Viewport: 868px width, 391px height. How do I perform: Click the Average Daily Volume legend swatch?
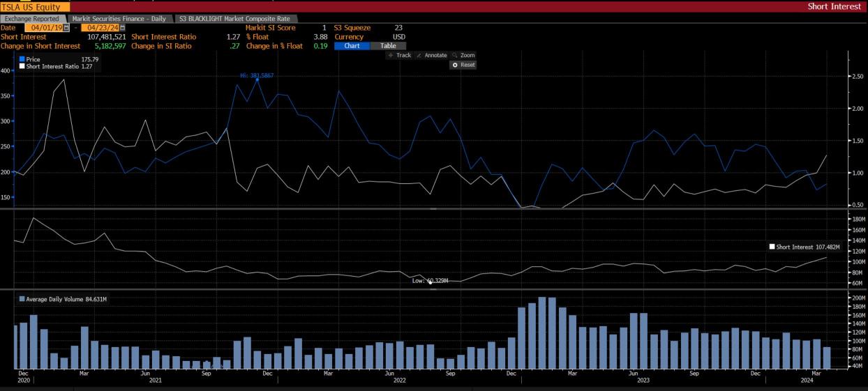pyautogui.click(x=22, y=299)
